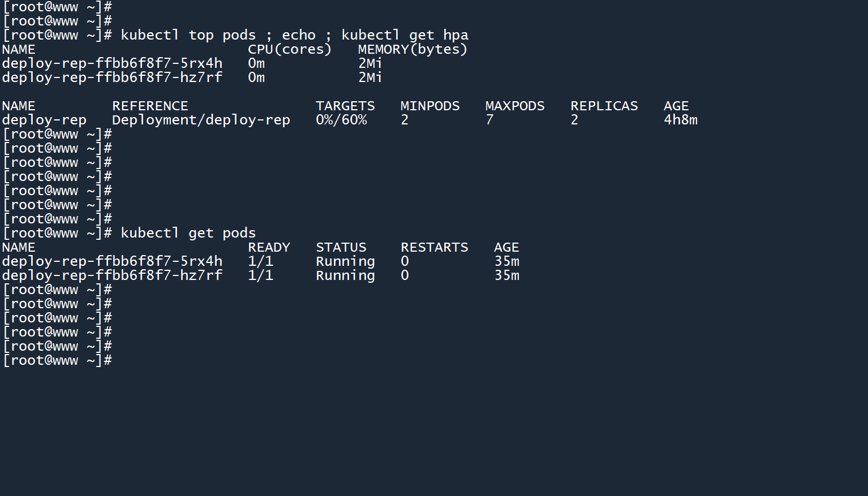
Task: Click the MINPODS column header
Action: click(x=430, y=106)
